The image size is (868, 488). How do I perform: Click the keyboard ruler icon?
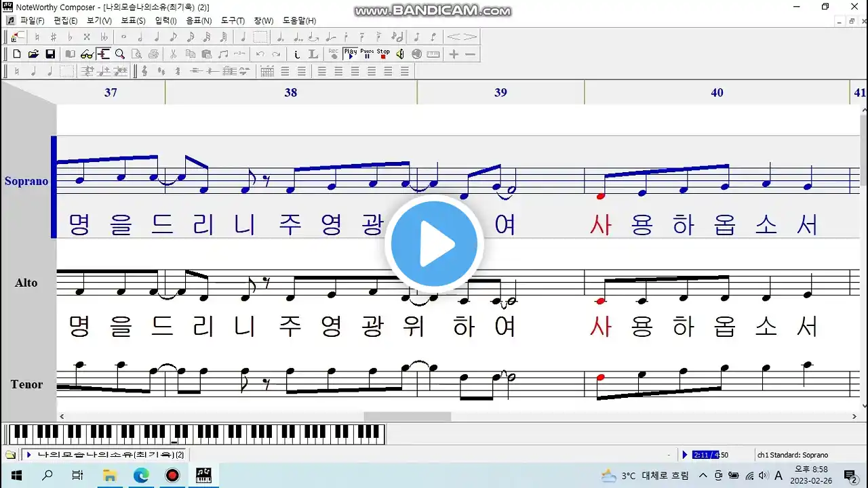tap(433, 54)
